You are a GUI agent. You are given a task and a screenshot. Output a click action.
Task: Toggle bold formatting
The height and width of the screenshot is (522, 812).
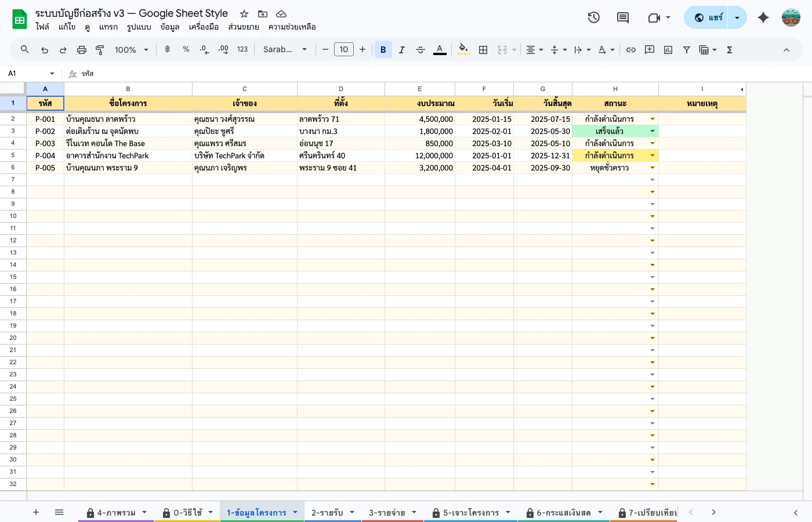coord(383,49)
